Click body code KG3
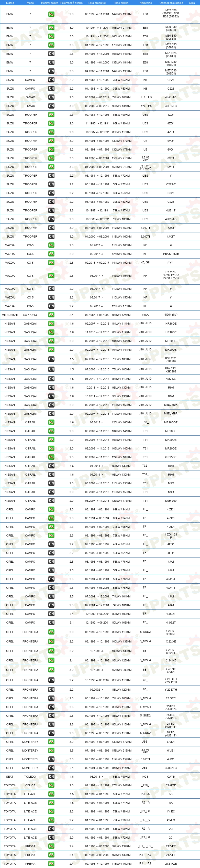 (x=145, y=777)
